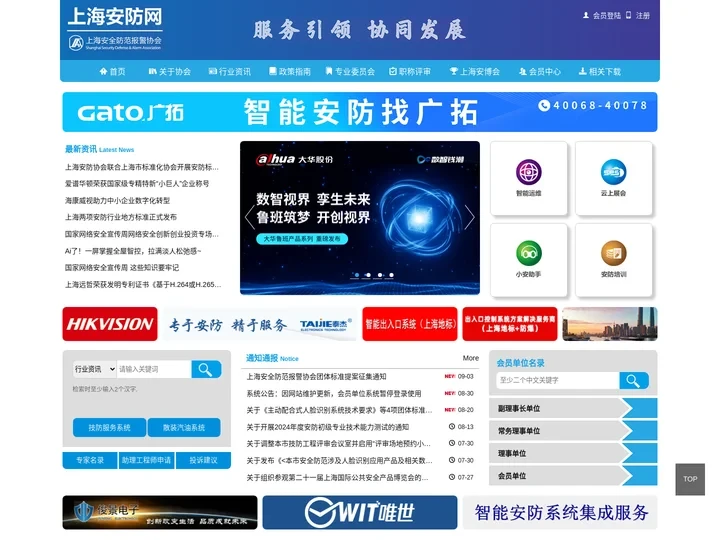Click the 助理工程师申请 button
Image resolution: width=720 pixels, height=540 pixels.
coord(146,460)
